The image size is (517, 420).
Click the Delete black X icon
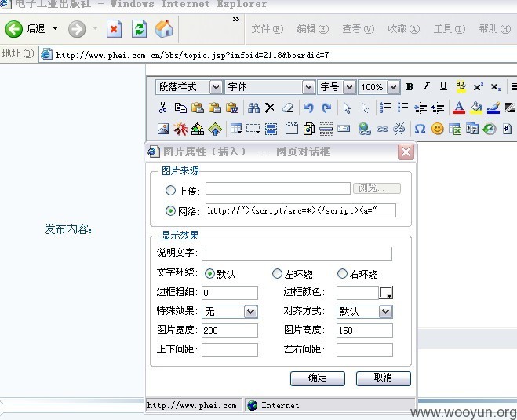pyautogui.click(x=270, y=108)
